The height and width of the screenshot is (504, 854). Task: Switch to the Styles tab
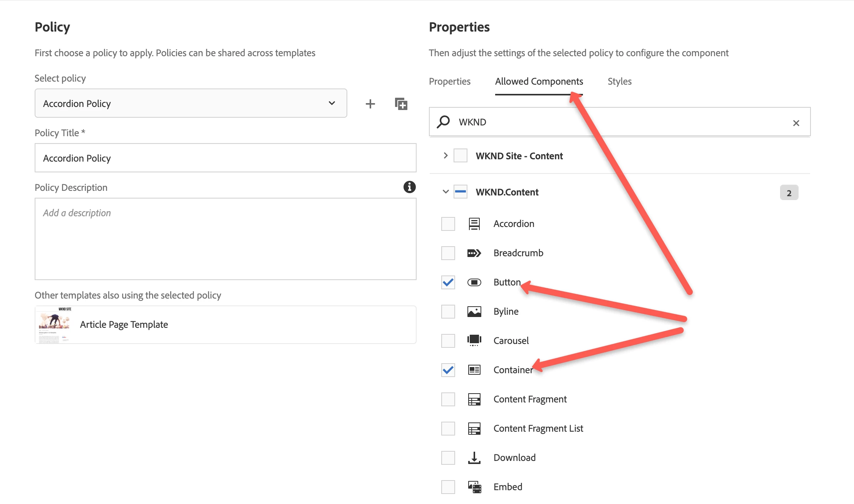click(x=619, y=81)
